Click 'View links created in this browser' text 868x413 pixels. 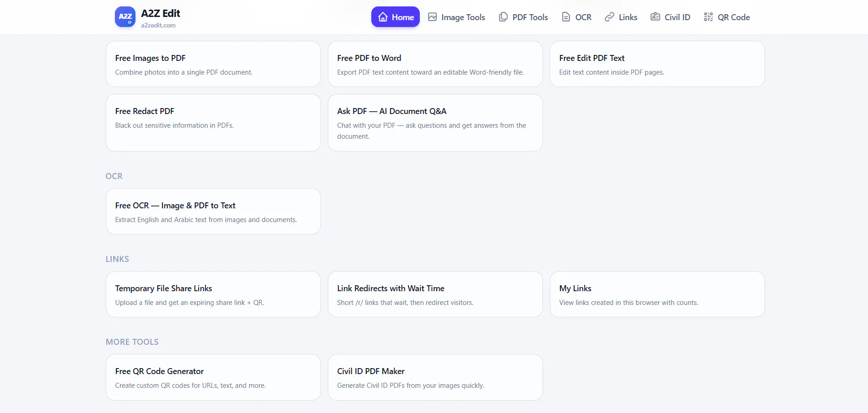pos(629,303)
